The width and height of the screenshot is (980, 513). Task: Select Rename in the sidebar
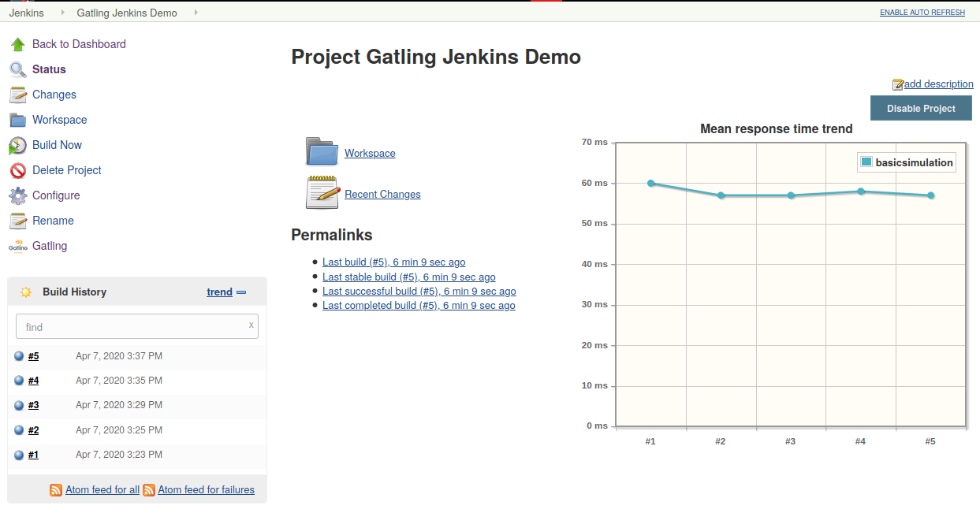tap(53, 221)
